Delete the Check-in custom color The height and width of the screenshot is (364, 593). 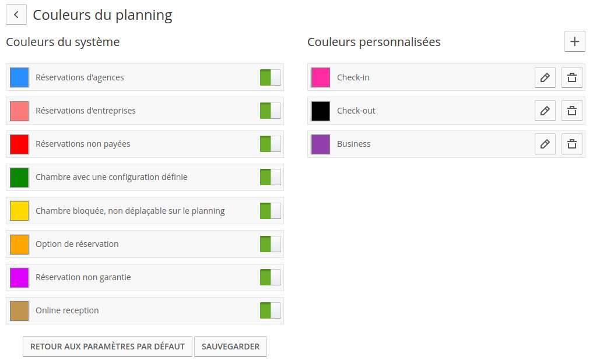coord(572,77)
